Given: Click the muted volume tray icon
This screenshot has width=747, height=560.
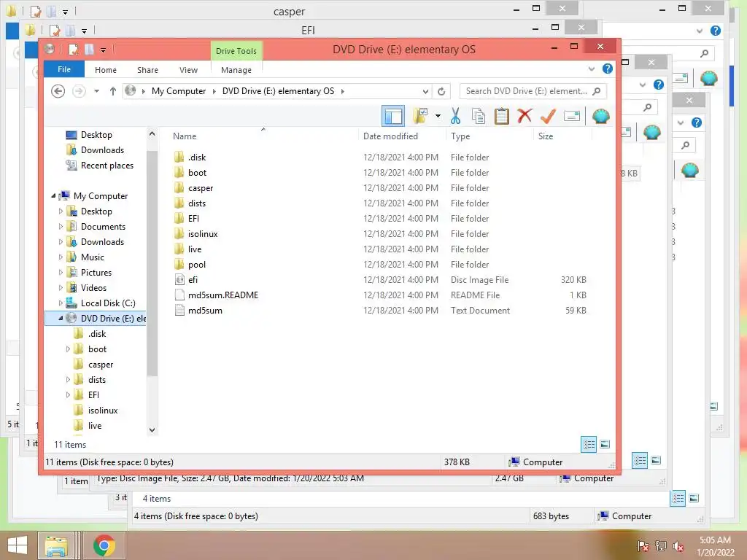Looking at the screenshot, I should (678, 546).
